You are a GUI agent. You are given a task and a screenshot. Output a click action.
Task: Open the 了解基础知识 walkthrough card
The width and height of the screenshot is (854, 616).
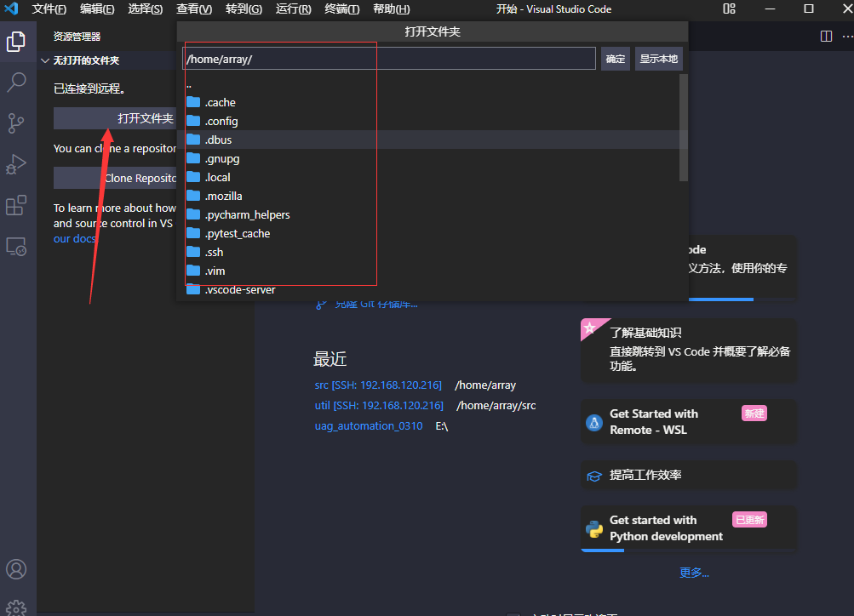click(689, 351)
